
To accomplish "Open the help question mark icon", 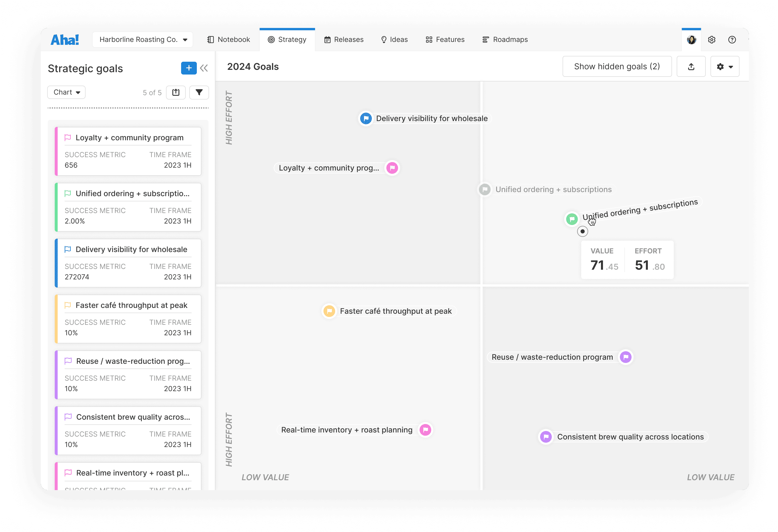I will (732, 40).
